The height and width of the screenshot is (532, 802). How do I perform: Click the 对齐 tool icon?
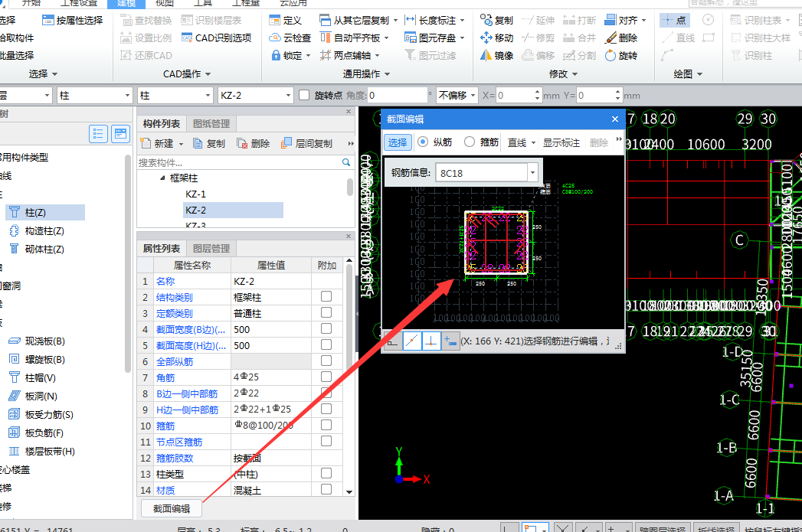(611, 21)
